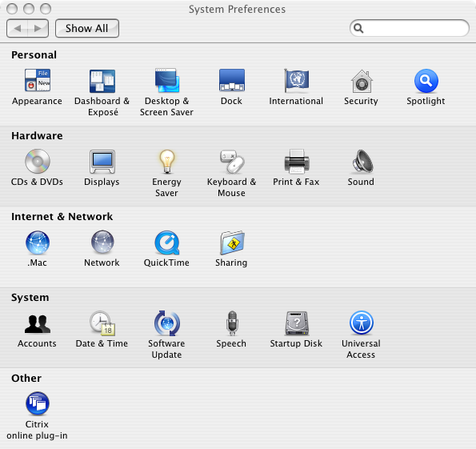Open the Sound preferences icon
Screen dimensions: 476x449
click(362, 162)
